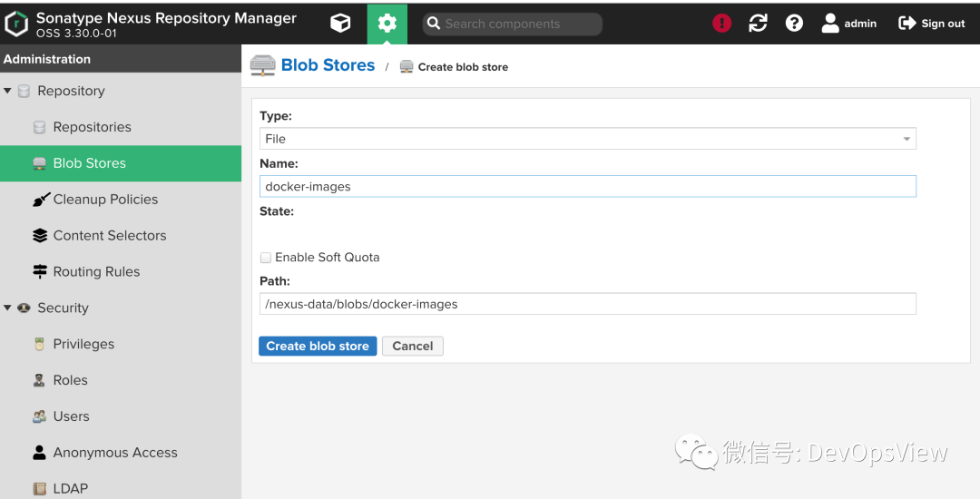Screen dimensions: 980x499
Task: Open the Administration gear icon
Action: (x=387, y=24)
